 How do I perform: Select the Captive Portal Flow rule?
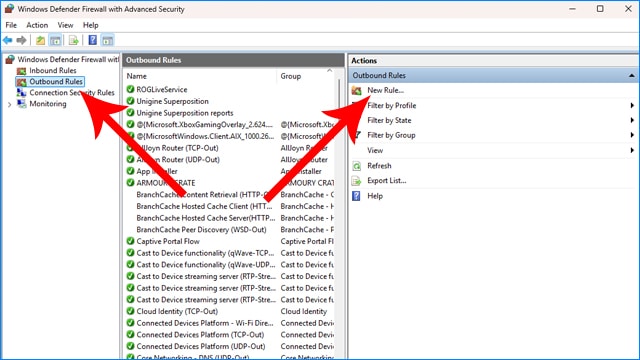pos(168,241)
